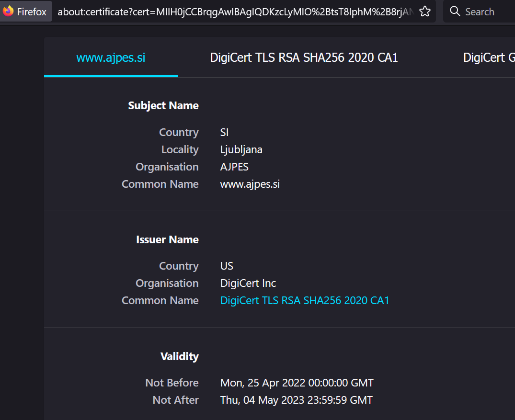Click the Subject Name heading
Viewport: 515px width, 420px height.
[x=163, y=106]
